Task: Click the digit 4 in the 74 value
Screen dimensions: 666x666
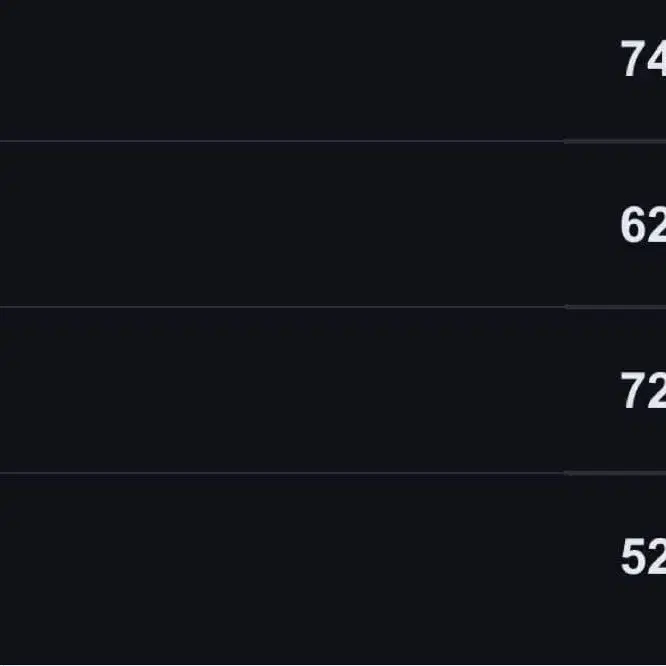Action: [655, 60]
